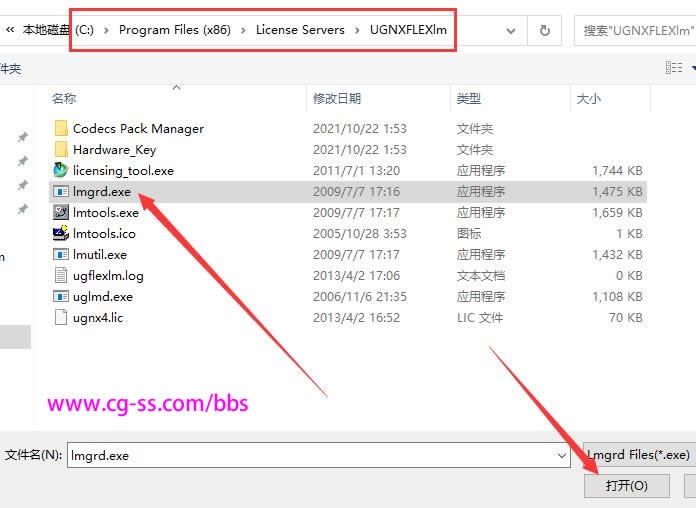Image resolution: width=696 pixels, height=508 pixels.
Task: Select the Codecs Pack Manager folder icon
Action: click(x=60, y=128)
